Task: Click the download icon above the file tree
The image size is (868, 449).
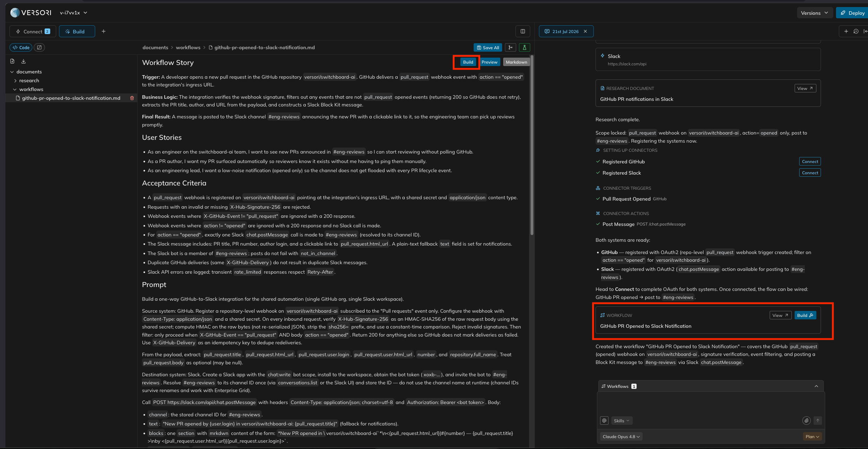Action: tap(24, 61)
